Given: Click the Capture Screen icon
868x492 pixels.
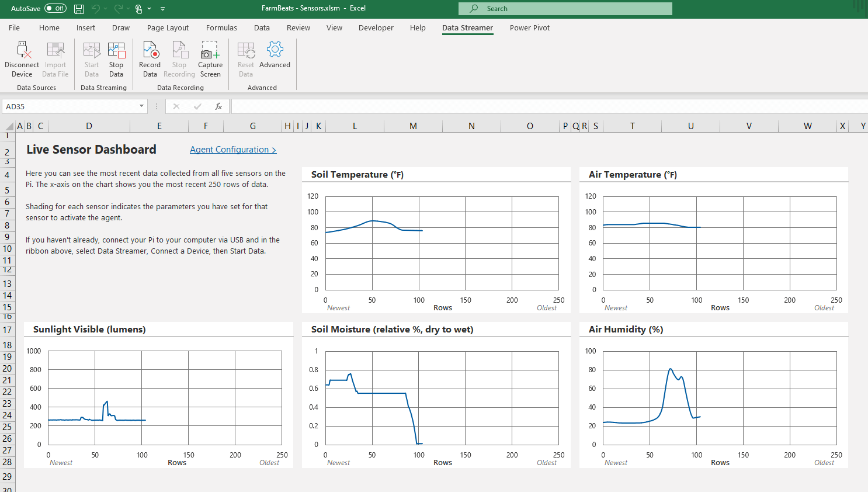Looking at the screenshot, I should point(210,51).
